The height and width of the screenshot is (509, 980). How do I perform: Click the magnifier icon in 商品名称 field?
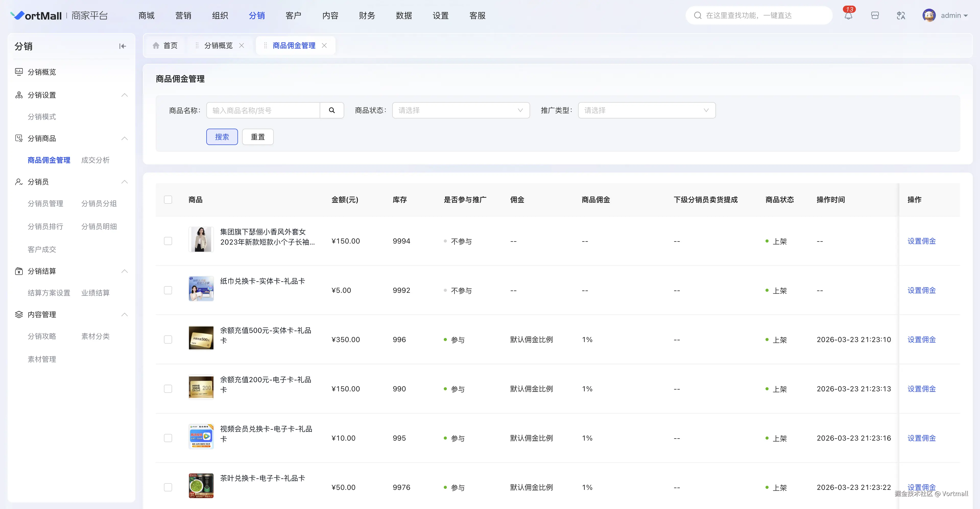pyautogui.click(x=331, y=110)
